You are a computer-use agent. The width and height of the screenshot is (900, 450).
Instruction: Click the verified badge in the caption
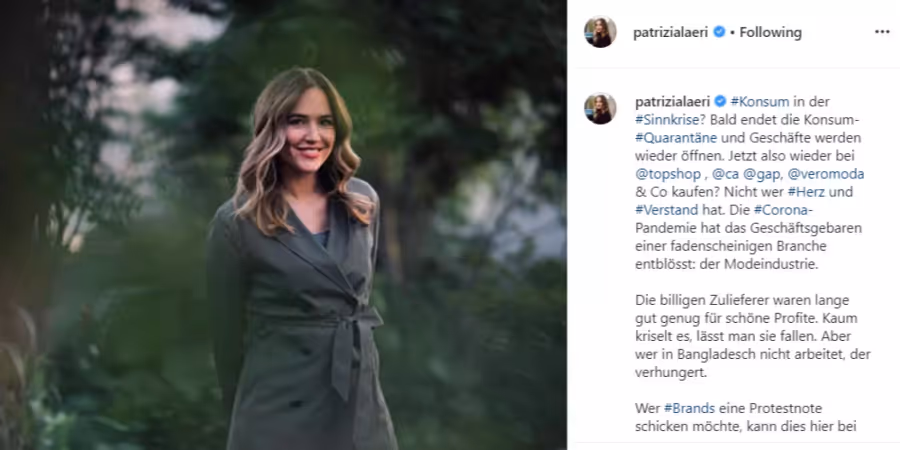click(720, 102)
